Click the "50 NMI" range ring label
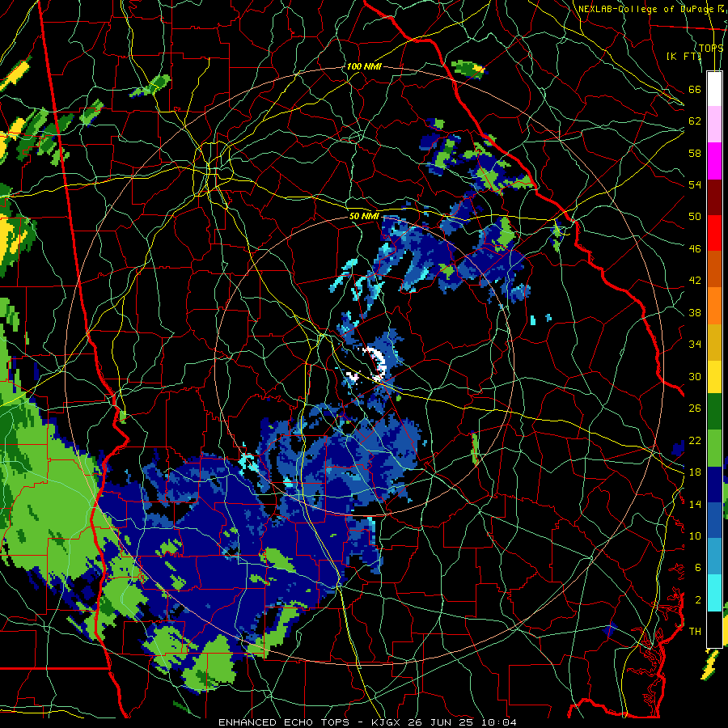728x728 pixels. point(364,216)
